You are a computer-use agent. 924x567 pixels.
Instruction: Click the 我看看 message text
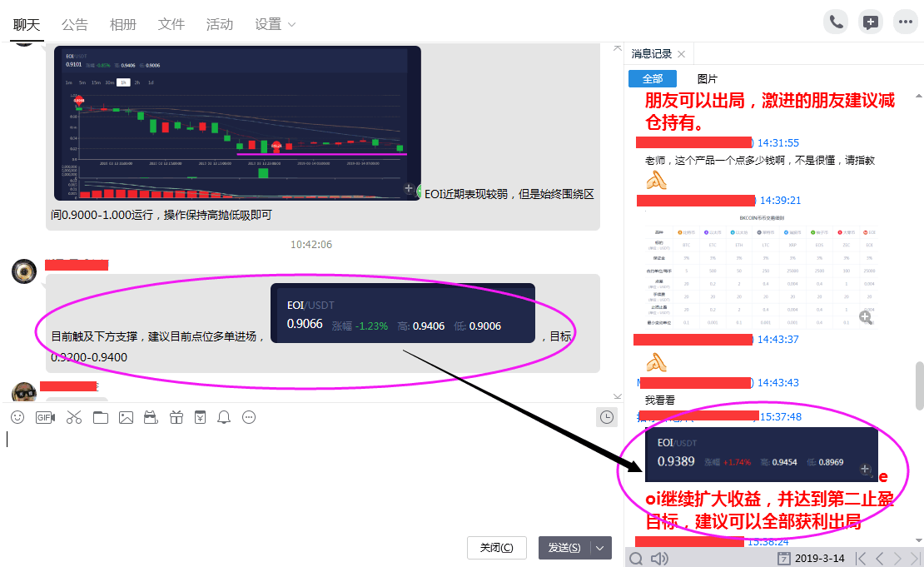[x=659, y=400]
